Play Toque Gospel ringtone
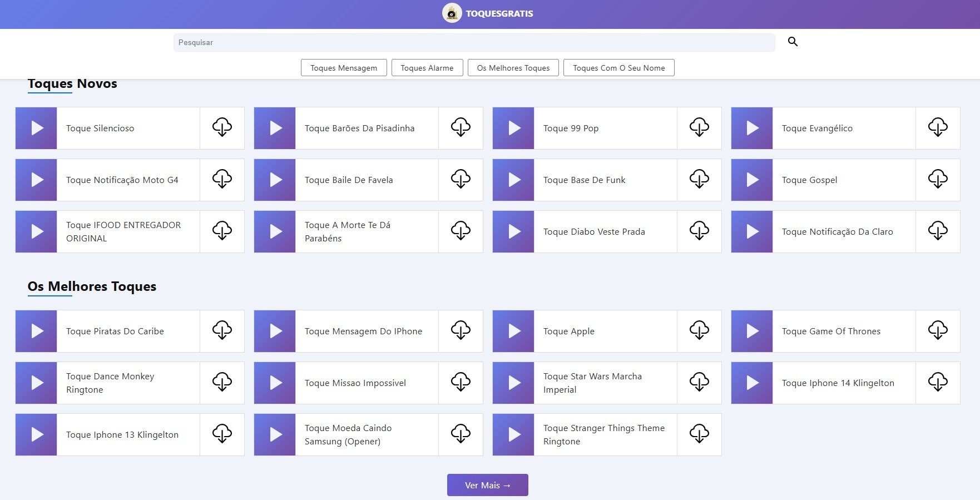This screenshot has height=500, width=980. [x=752, y=180]
